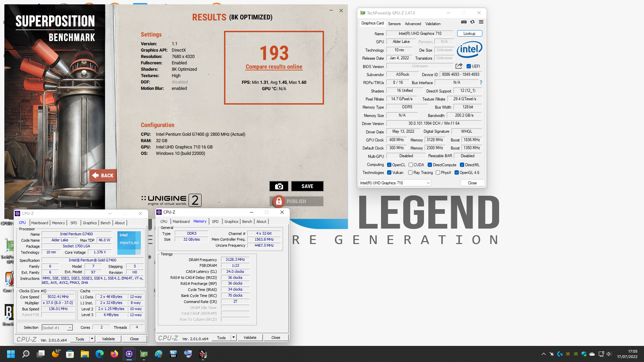Image resolution: width=644 pixels, height=362 pixels.
Task: Open the weather widget showing 32°
Action: click(56, 353)
